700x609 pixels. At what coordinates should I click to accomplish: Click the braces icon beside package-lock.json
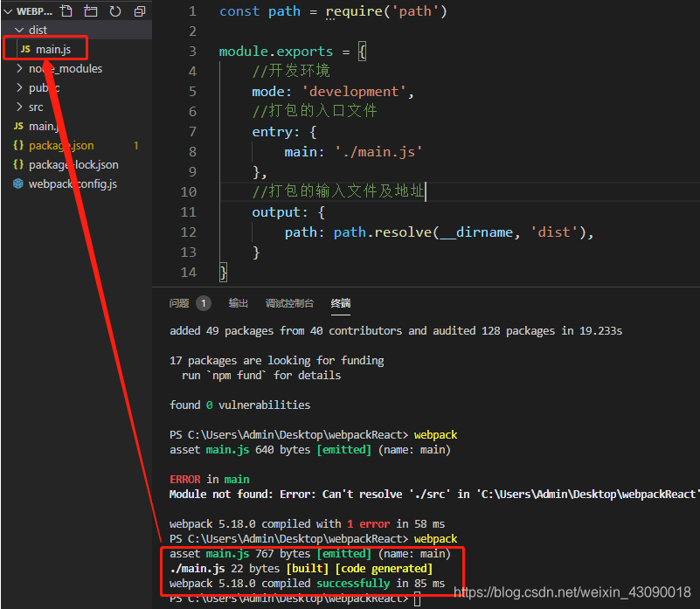click(18, 164)
